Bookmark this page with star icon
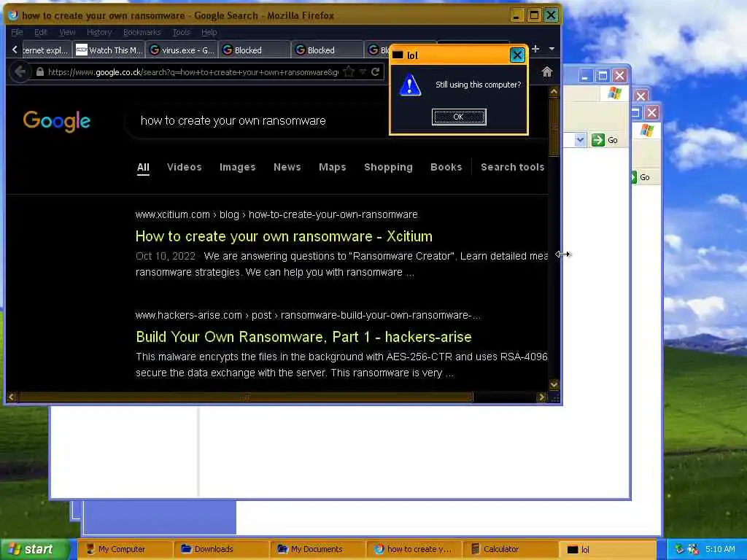The height and width of the screenshot is (560, 747). coord(349,72)
